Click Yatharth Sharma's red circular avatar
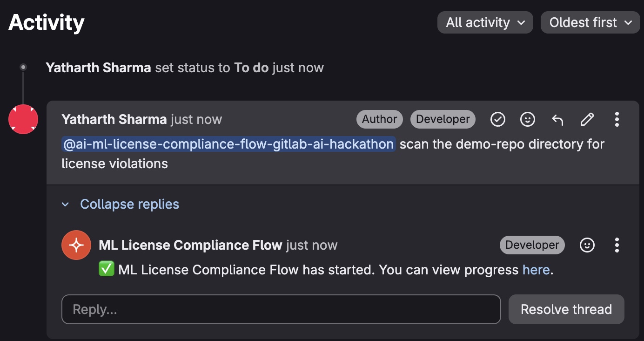The height and width of the screenshot is (341, 644). coord(23,119)
